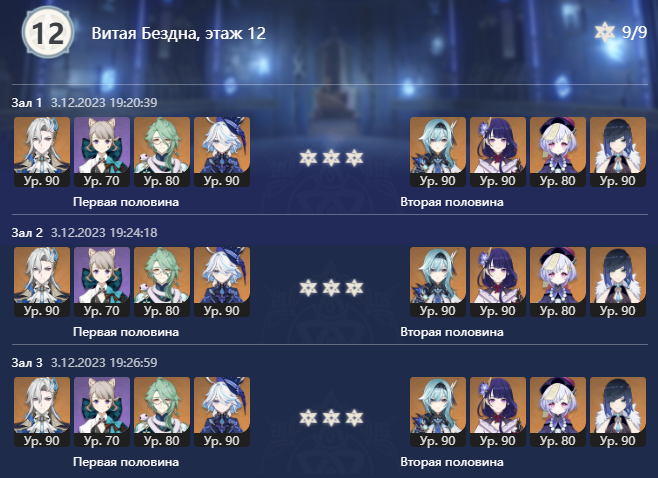Click Raiden Shogun portrait in Зал 1
This screenshot has width=658, height=478.
point(498,152)
